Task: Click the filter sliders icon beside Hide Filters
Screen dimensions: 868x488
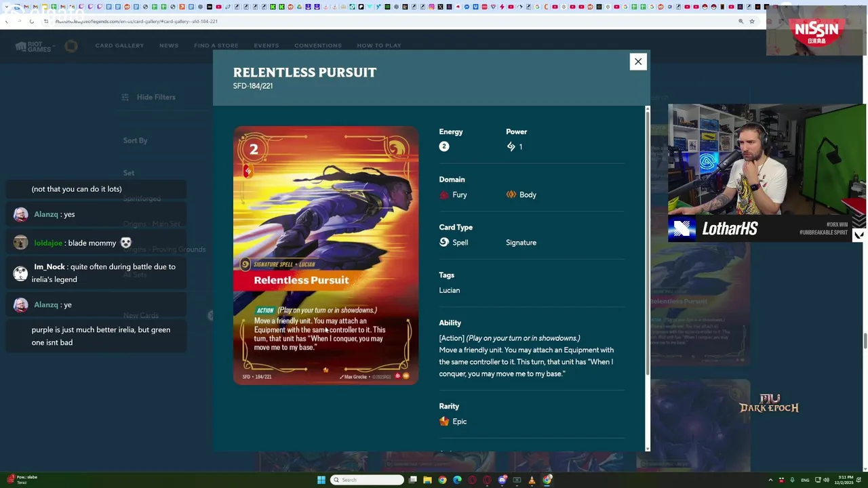Action: click(x=125, y=97)
